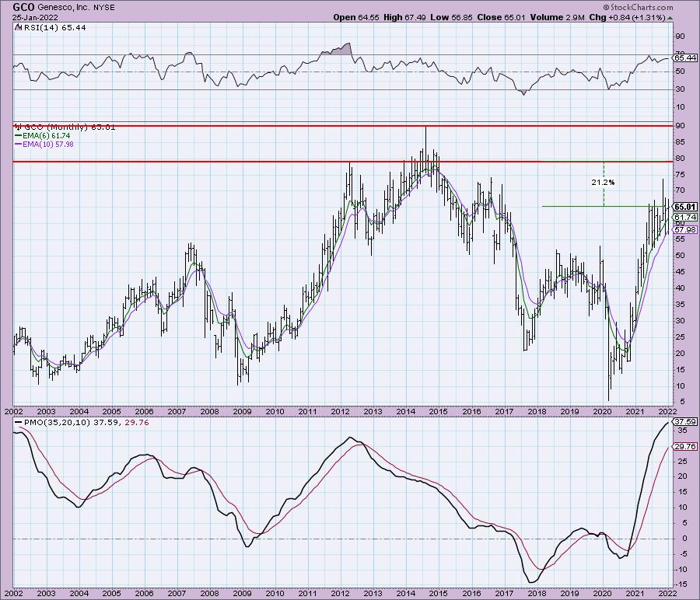Viewport: 700px width, 600px height.
Task: Select the Genesco, Inc. company name
Action: pyautogui.click(x=64, y=8)
